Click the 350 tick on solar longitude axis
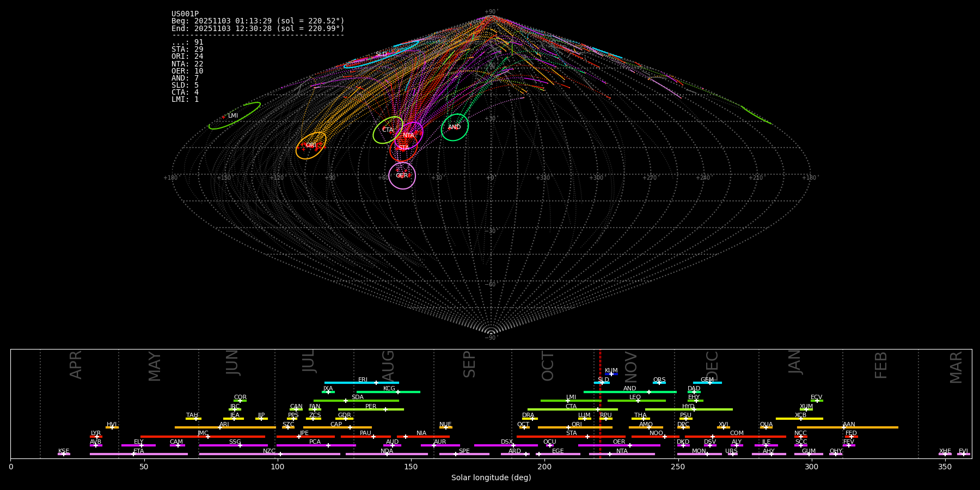The width and height of the screenshot is (980, 490). coord(945,467)
